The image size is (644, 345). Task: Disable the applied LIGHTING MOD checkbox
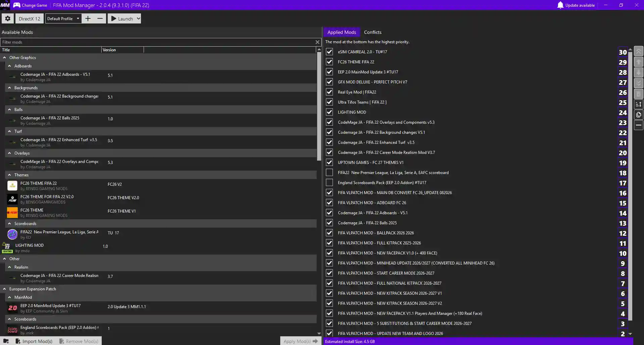[x=329, y=112]
